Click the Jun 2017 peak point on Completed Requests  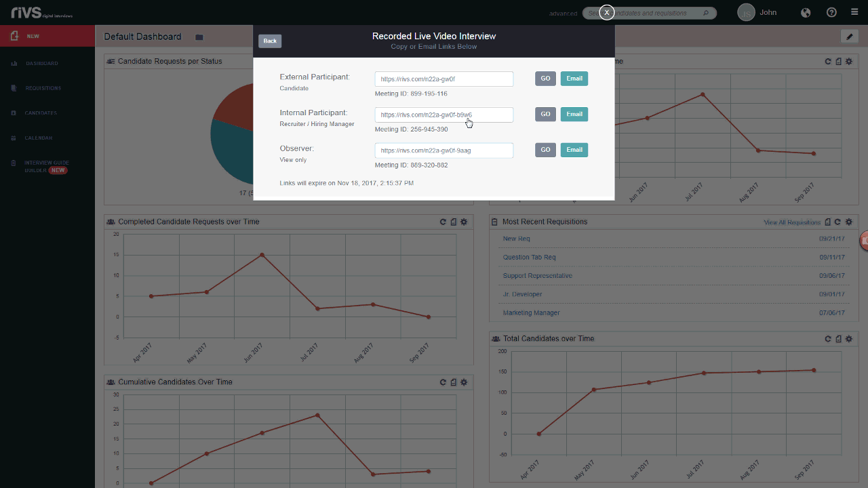[x=262, y=255]
